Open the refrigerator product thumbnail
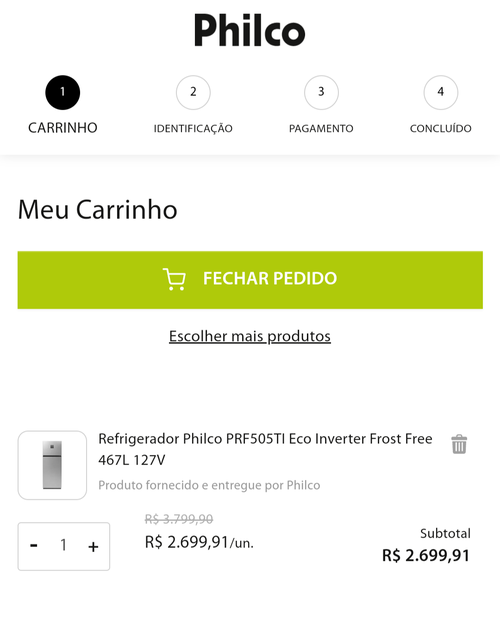500x633 pixels. (x=52, y=465)
